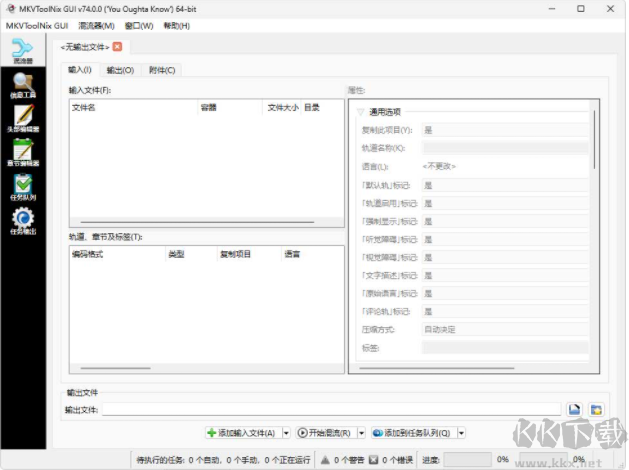
Task: Click the 文件名 column header
Action: pyautogui.click(x=134, y=107)
